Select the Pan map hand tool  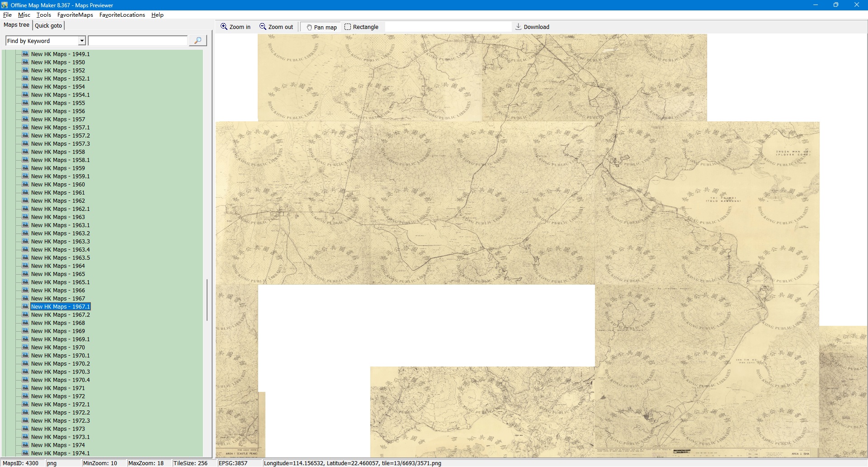[310, 27]
